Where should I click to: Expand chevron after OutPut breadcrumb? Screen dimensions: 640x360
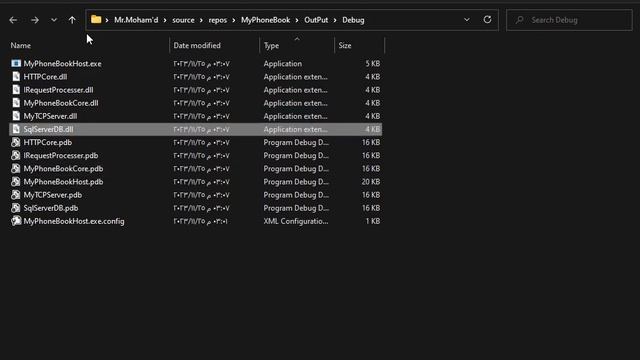[335, 20]
